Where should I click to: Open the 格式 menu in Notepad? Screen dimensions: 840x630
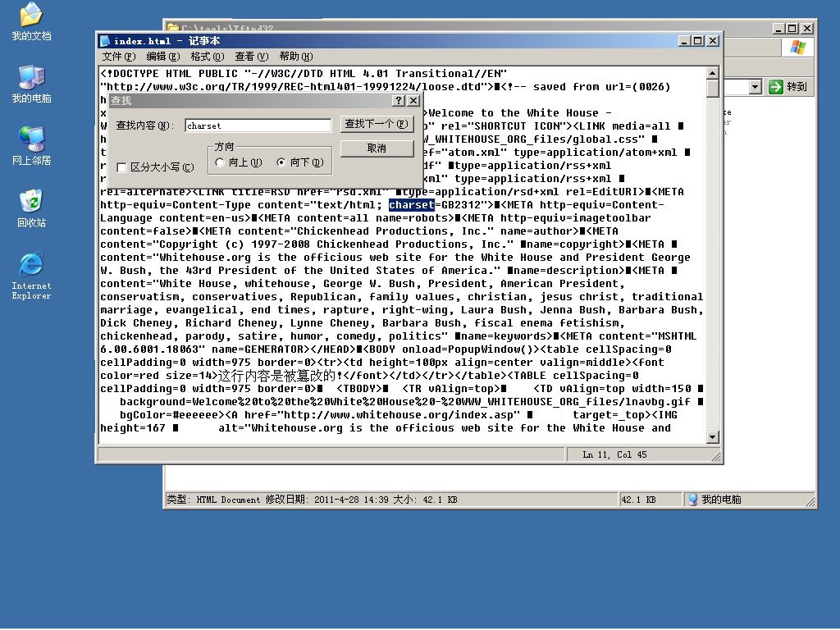[x=208, y=57]
